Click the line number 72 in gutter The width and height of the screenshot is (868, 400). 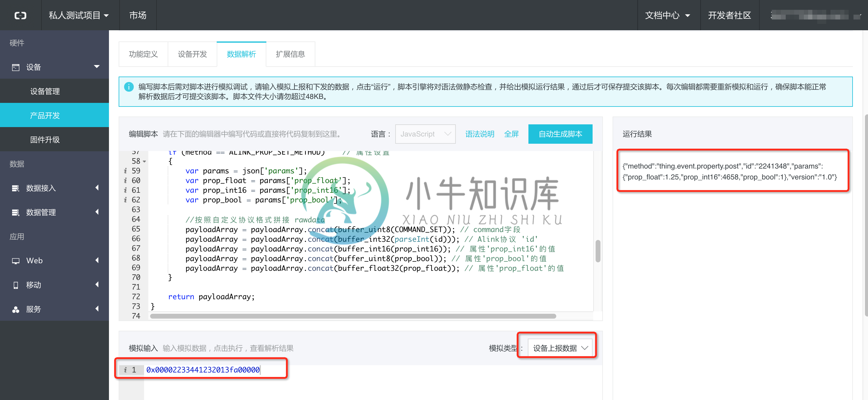click(x=136, y=297)
